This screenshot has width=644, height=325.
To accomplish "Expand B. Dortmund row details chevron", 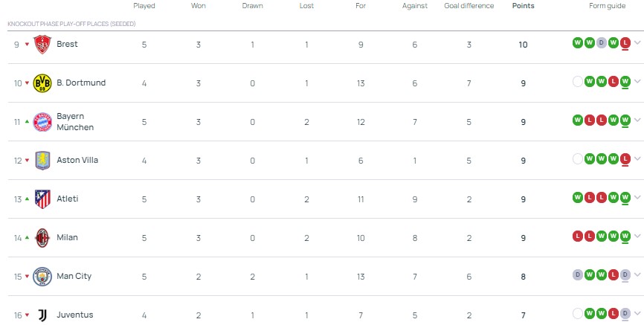I will [x=637, y=82].
